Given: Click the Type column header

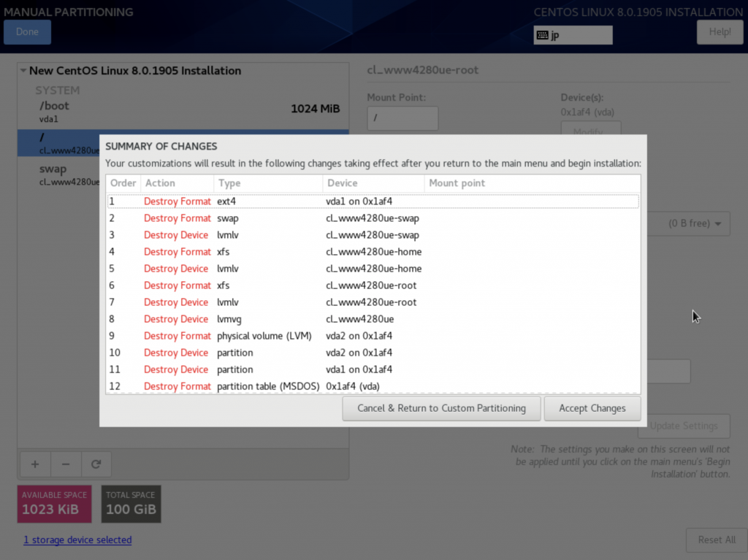Looking at the screenshot, I should tap(268, 183).
